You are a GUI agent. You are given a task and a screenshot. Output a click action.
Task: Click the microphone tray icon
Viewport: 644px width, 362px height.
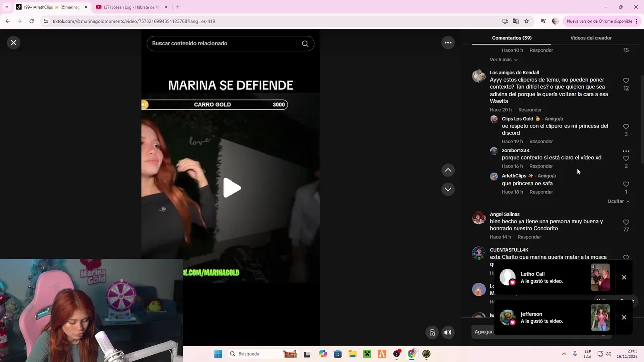pos(575,354)
